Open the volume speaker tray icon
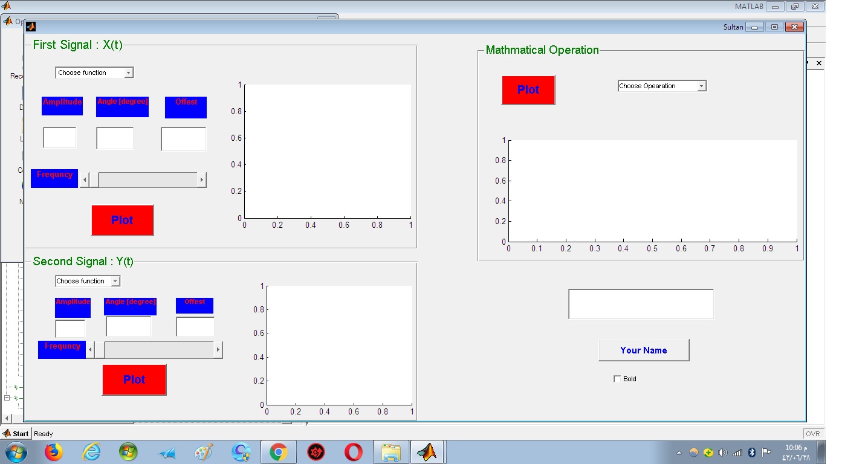868x464 pixels. coord(722,453)
